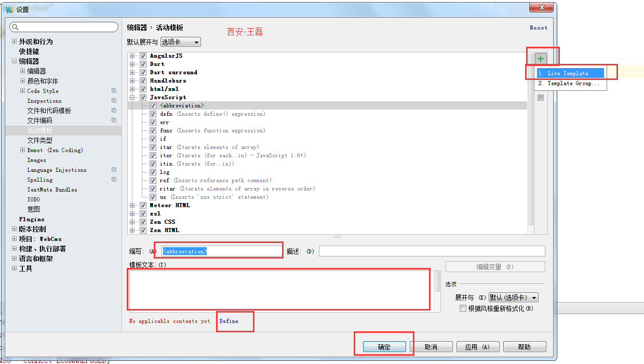Disable the log template checkbox

click(153, 172)
